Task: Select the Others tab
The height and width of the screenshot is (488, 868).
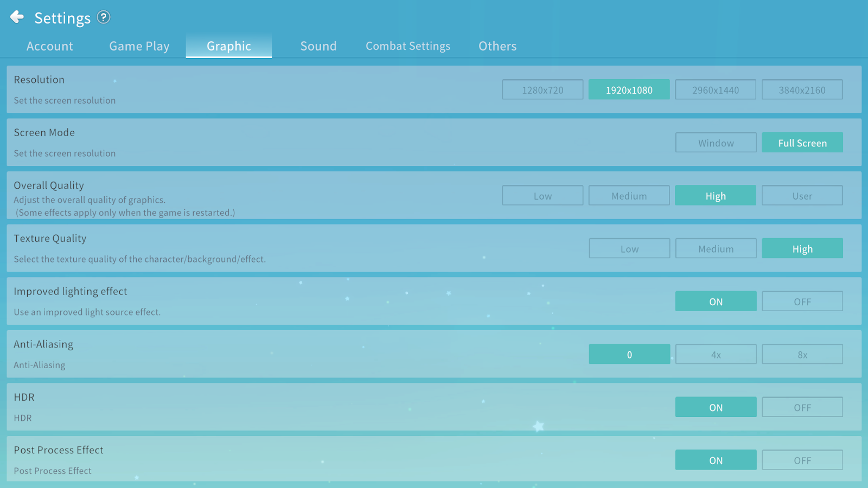Action: pyautogui.click(x=497, y=46)
